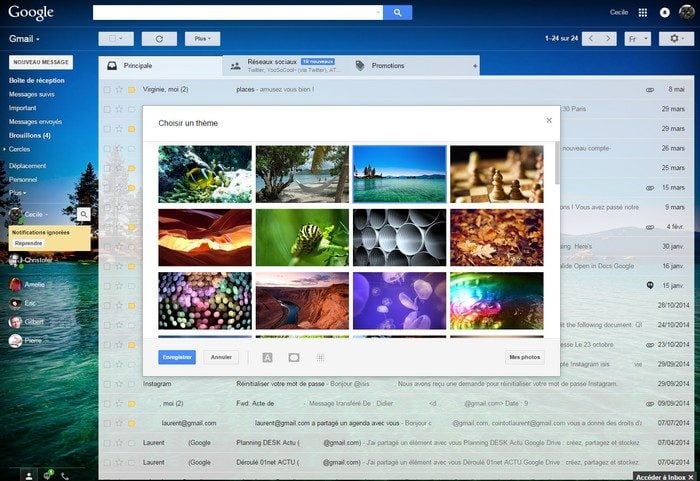Image resolution: width=700 pixels, height=481 pixels.
Task: Click the Enregistrer button
Action: click(177, 357)
